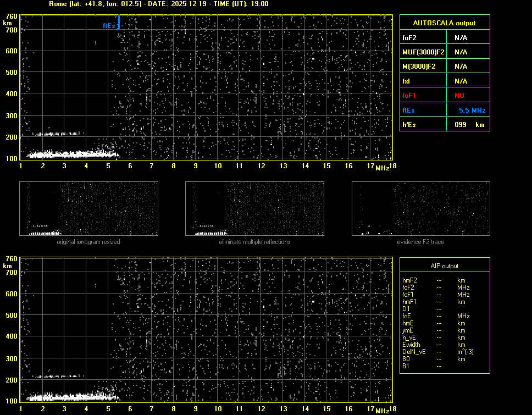Click the MUF(3000)F2 row label
Screen dimensions: 532x415
[x=423, y=52]
